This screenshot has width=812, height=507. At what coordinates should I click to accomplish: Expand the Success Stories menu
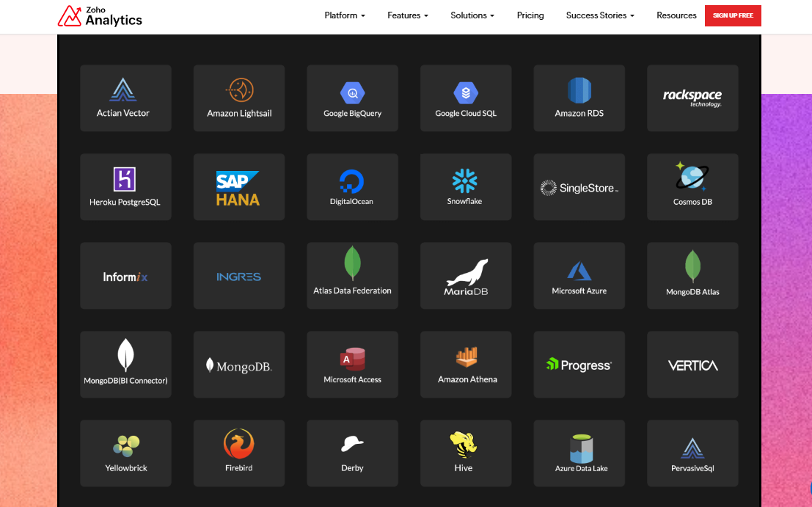tap(600, 15)
